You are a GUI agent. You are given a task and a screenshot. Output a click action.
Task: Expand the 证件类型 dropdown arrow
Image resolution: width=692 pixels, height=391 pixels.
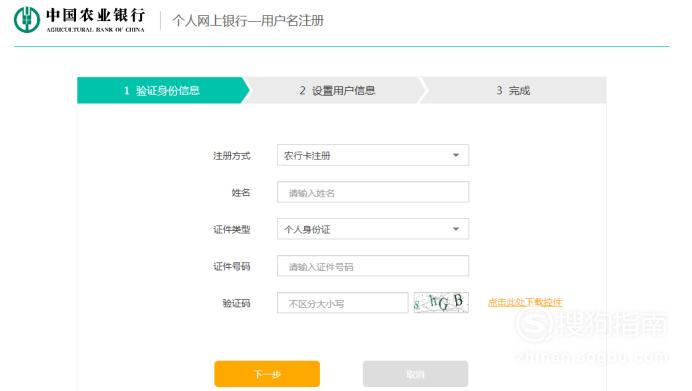pyautogui.click(x=456, y=229)
